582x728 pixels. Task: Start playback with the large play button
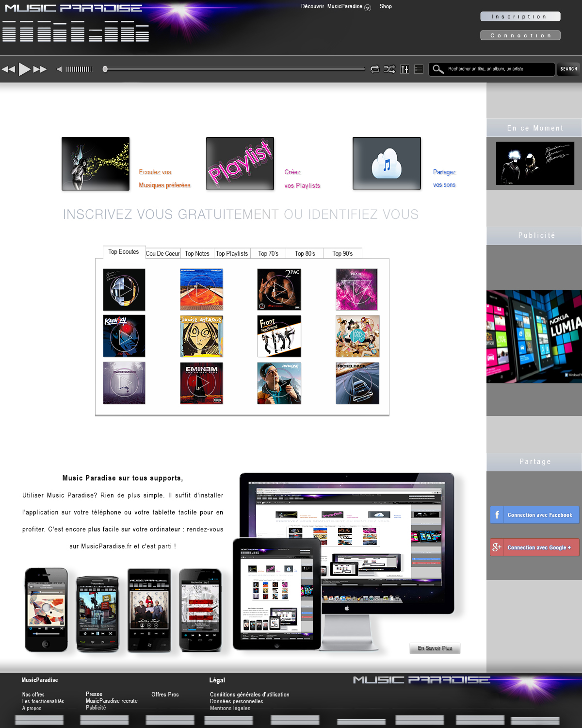tap(24, 69)
